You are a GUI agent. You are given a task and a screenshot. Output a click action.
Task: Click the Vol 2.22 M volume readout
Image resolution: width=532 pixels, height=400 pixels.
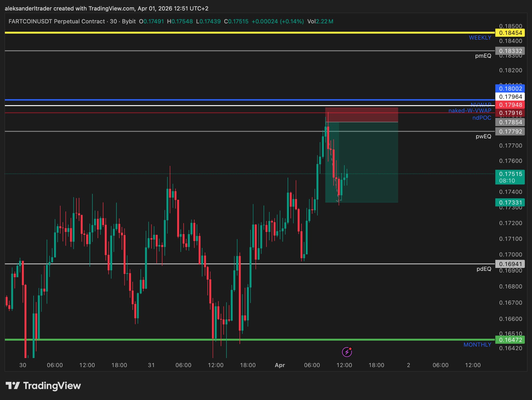pos(320,21)
